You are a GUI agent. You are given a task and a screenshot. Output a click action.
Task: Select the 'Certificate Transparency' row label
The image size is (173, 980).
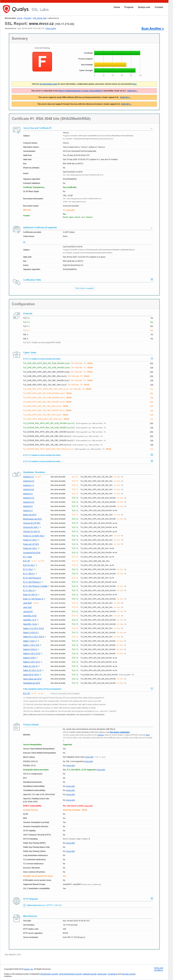point(34,187)
